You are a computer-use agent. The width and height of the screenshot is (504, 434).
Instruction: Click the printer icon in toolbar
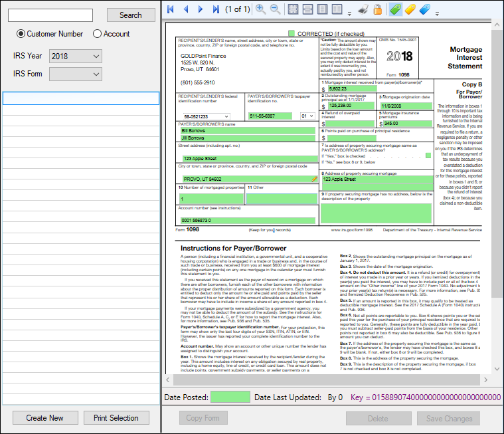[363, 9]
